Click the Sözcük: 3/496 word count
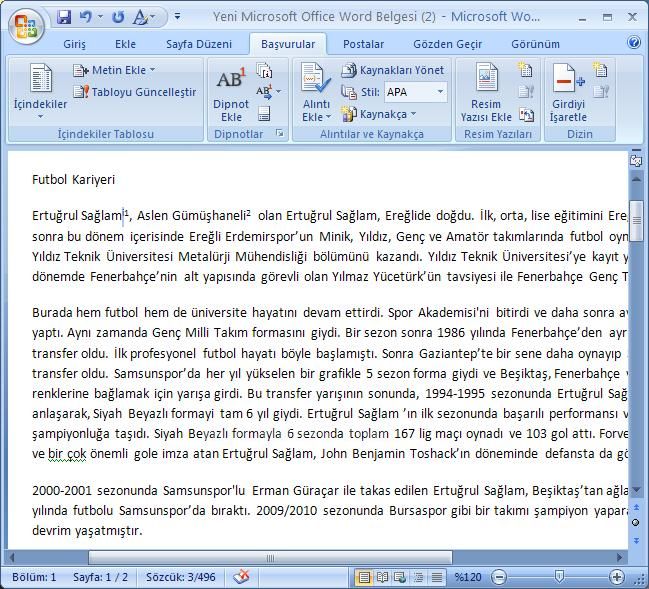Screen dimensions: 649x589 coord(180,577)
